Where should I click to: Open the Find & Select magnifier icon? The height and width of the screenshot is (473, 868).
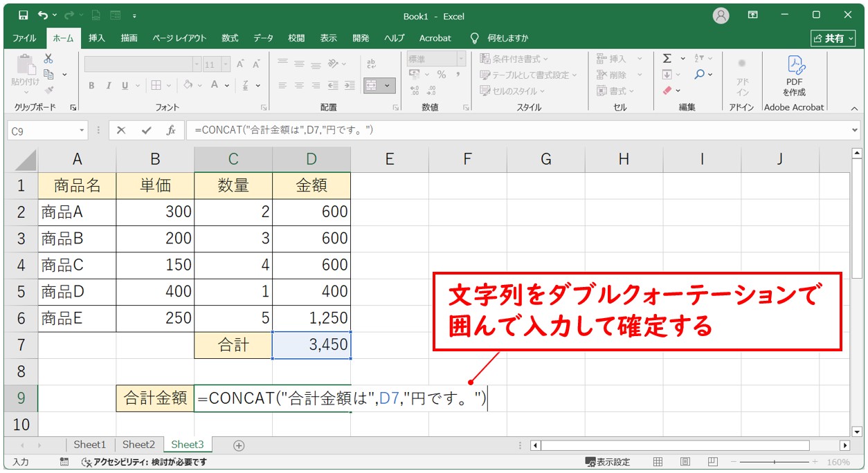(x=699, y=73)
